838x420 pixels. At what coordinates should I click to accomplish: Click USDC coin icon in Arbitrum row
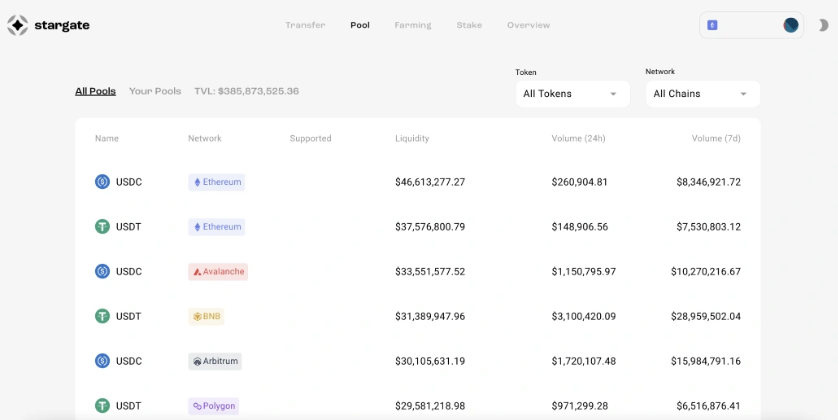102,361
